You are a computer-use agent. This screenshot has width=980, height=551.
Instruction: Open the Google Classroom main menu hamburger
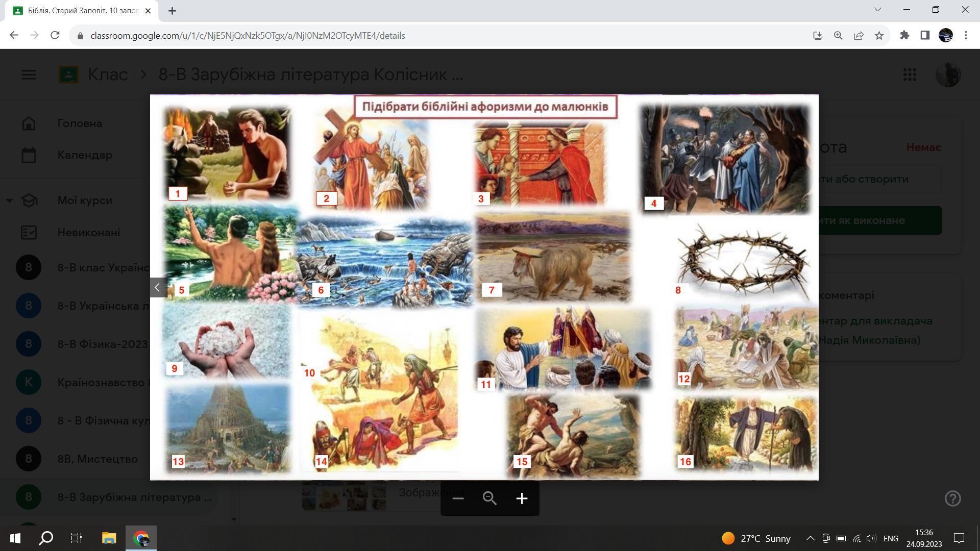29,74
